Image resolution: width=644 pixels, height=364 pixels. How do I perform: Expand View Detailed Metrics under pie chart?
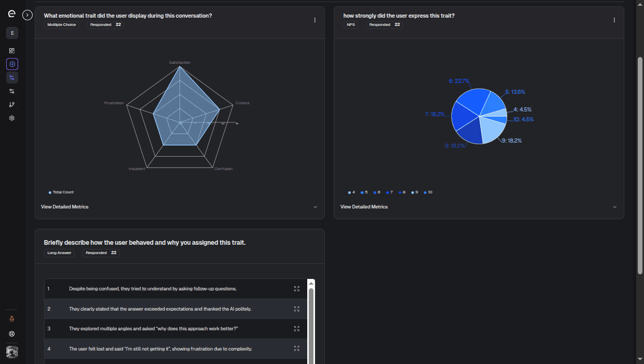[x=479, y=207]
